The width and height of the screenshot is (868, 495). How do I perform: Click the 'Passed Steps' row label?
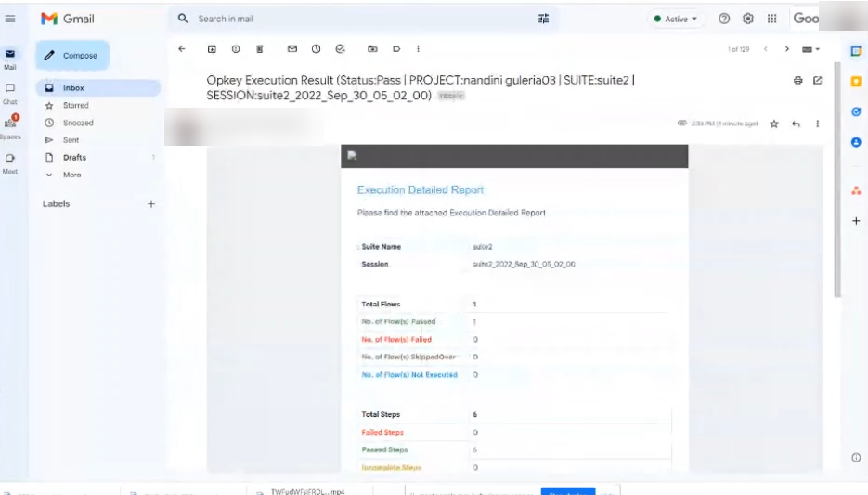(x=384, y=449)
